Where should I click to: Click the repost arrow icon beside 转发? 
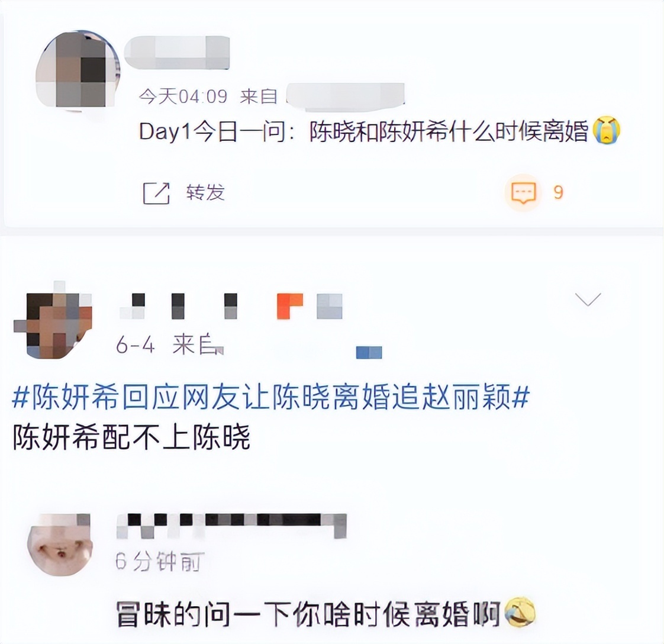click(156, 194)
